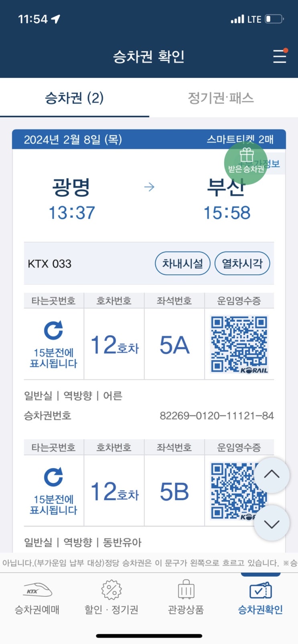
Task: Tap the arrow between 광명 and 부산
Action: (149, 187)
